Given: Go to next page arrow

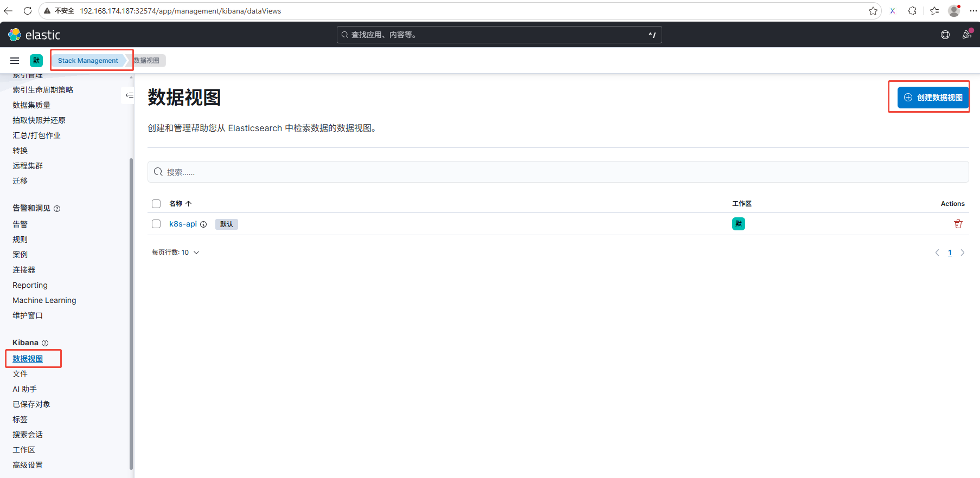Looking at the screenshot, I should point(963,253).
